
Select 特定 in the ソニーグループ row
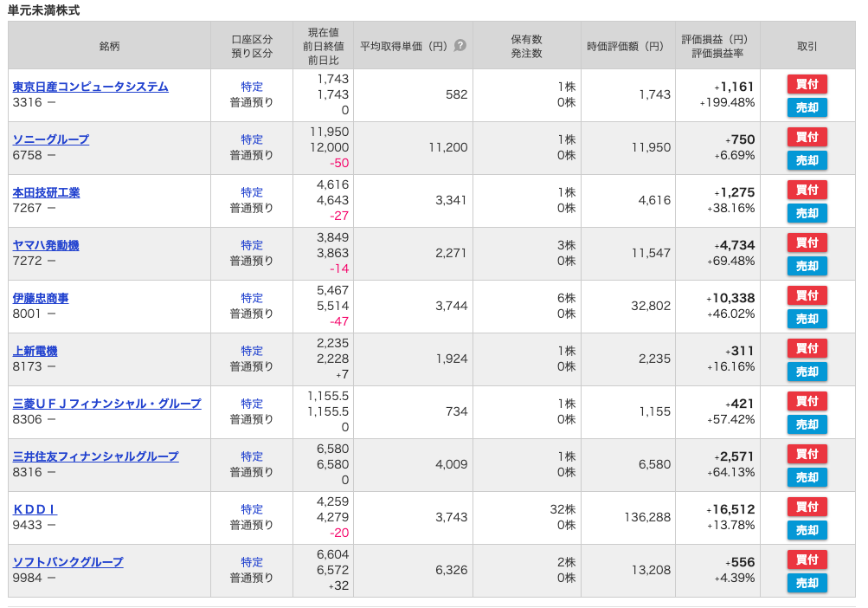click(252, 139)
